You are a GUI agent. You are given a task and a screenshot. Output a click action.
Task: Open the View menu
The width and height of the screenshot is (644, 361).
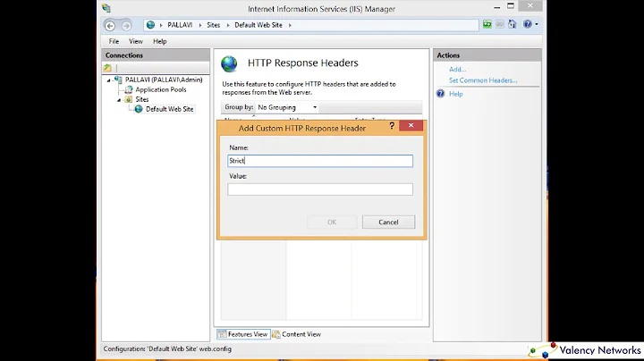click(x=136, y=41)
